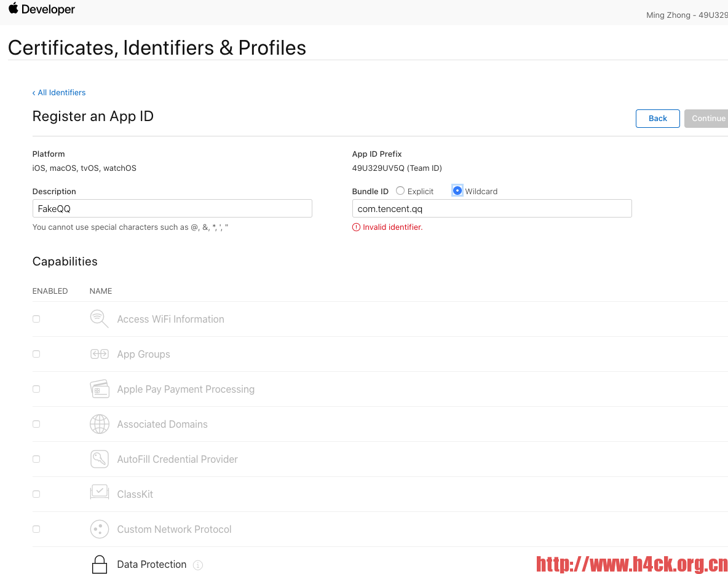
Task: Select the Wildcard Bundle ID radio button
Action: (x=457, y=191)
